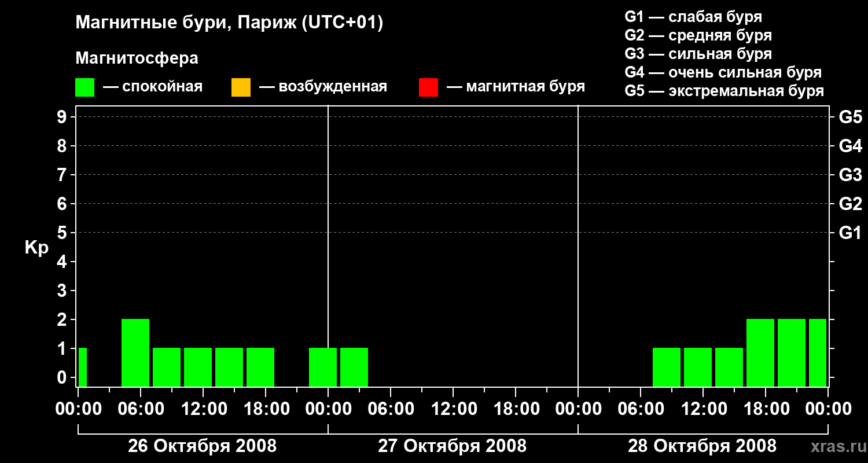Click Kp axis value 0
The width and height of the screenshot is (868, 463).
tap(63, 377)
